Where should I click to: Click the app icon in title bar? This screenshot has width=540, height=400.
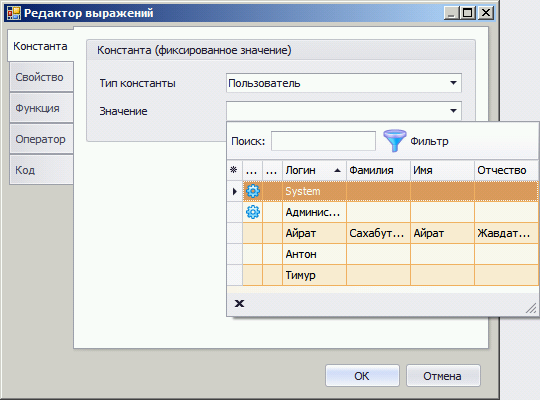[x=14, y=13]
